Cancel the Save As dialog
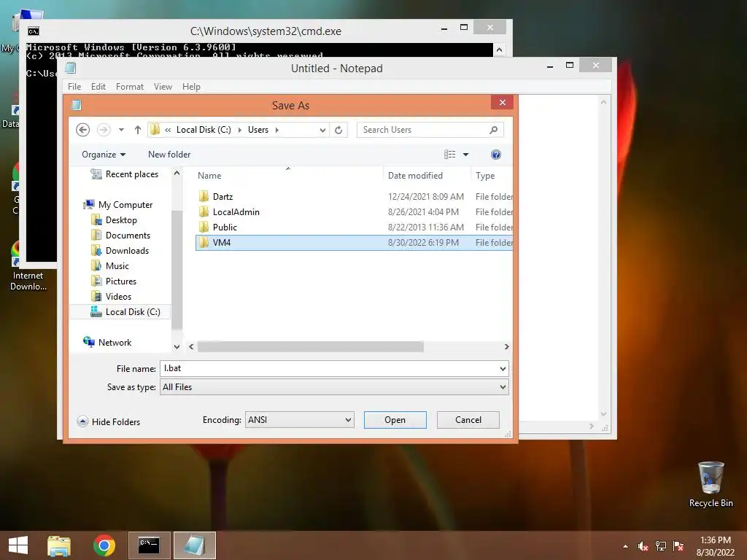 click(x=468, y=419)
